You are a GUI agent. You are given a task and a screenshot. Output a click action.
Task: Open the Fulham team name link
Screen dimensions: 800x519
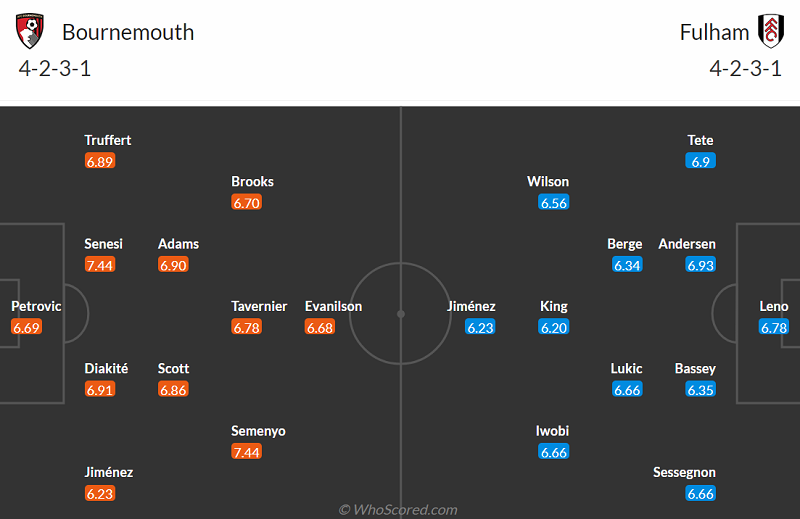coord(714,32)
